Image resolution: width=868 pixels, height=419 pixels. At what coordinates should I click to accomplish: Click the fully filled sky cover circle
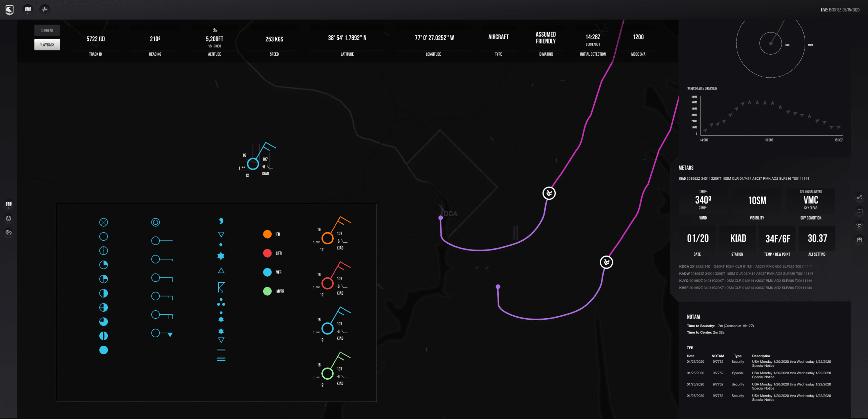click(x=103, y=350)
